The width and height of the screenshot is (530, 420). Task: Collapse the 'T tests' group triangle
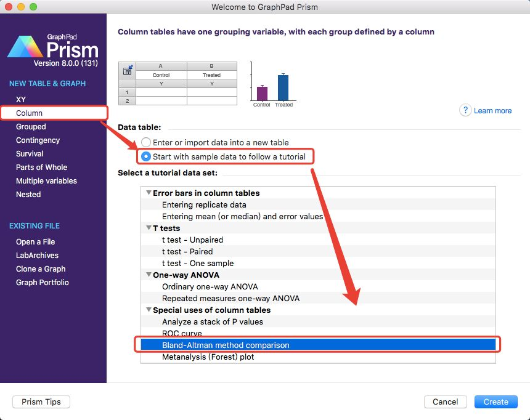149,228
